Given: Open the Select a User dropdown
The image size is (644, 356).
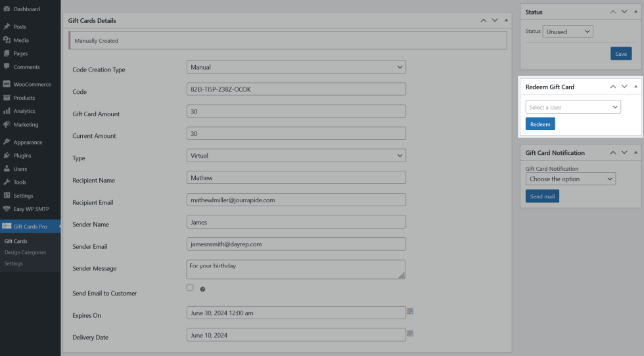Looking at the screenshot, I should pos(573,107).
